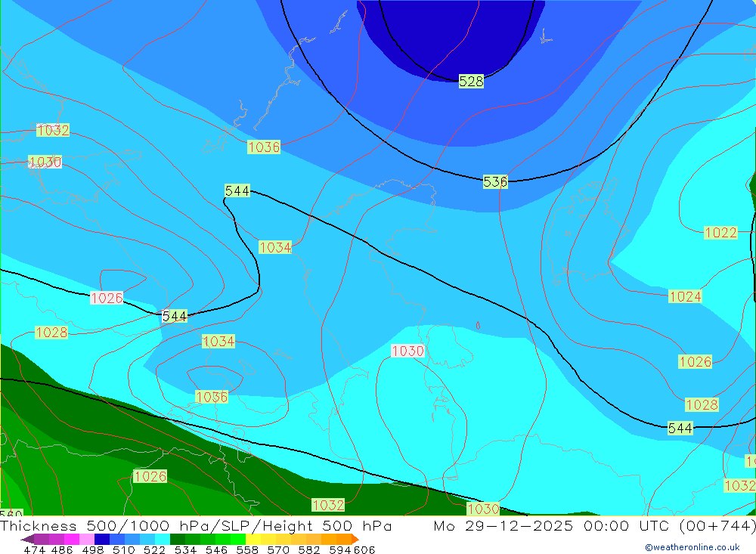
Task: Click the legend value 546
Action: 216,549
